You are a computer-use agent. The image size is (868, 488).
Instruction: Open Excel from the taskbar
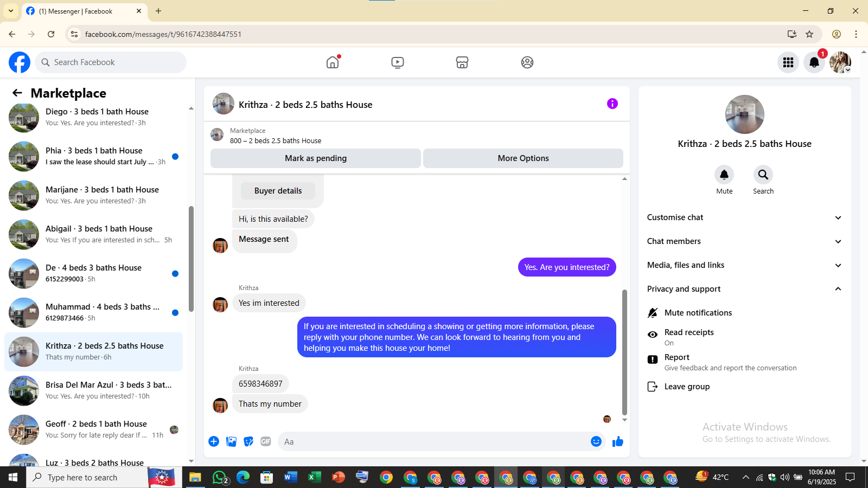click(x=314, y=477)
